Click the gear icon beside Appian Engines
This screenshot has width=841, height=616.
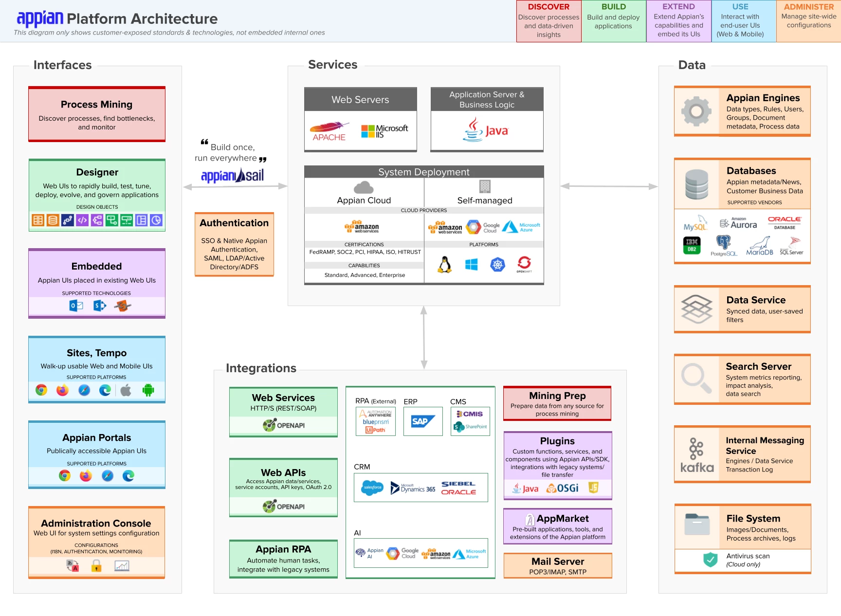(x=696, y=111)
